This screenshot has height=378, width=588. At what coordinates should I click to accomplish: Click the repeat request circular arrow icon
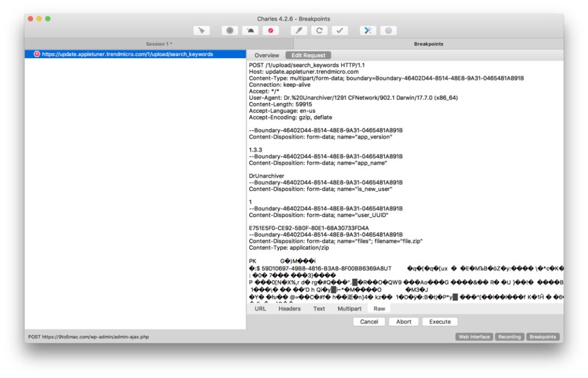pos(319,31)
